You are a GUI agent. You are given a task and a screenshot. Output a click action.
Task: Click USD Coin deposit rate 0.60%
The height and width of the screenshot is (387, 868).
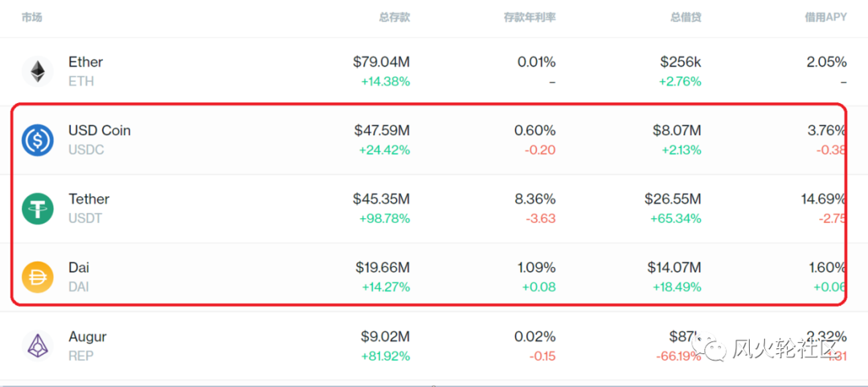pyautogui.click(x=534, y=130)
